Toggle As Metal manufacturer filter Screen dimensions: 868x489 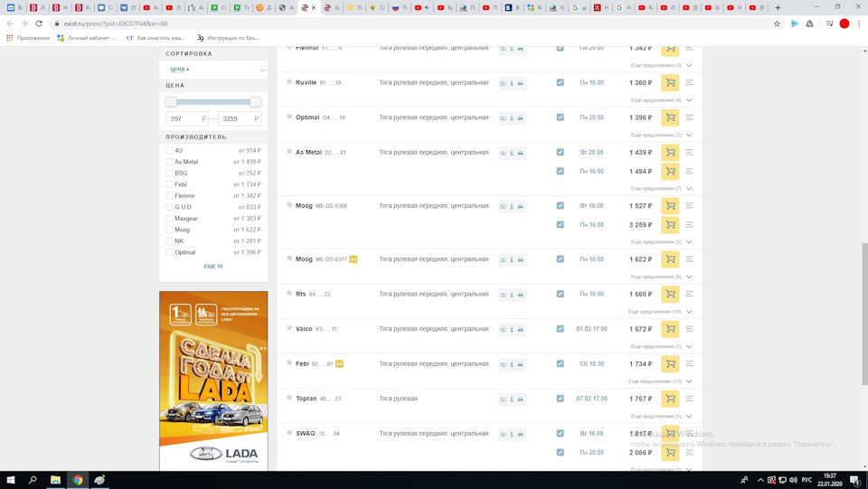pos(169,162)
